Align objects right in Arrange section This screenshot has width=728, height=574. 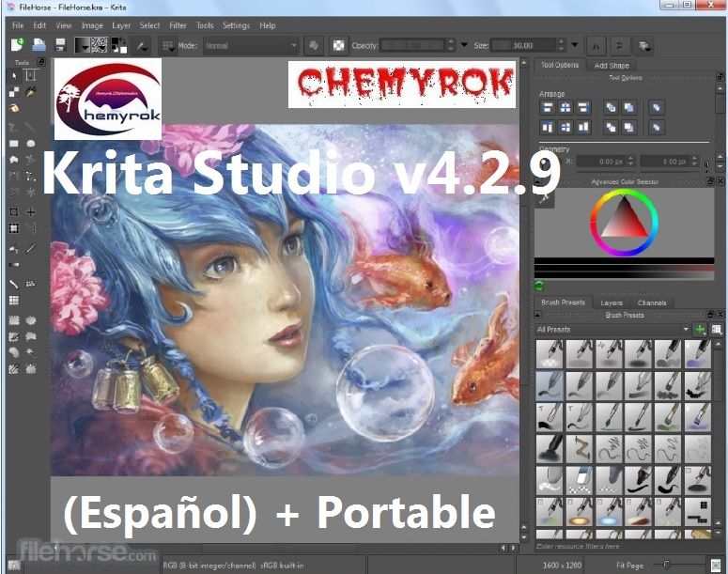[583, 108]
